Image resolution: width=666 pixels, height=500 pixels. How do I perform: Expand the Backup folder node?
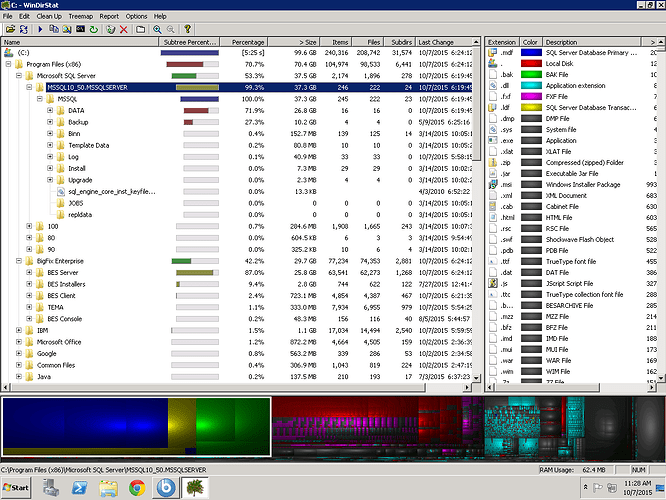point(50,122)
